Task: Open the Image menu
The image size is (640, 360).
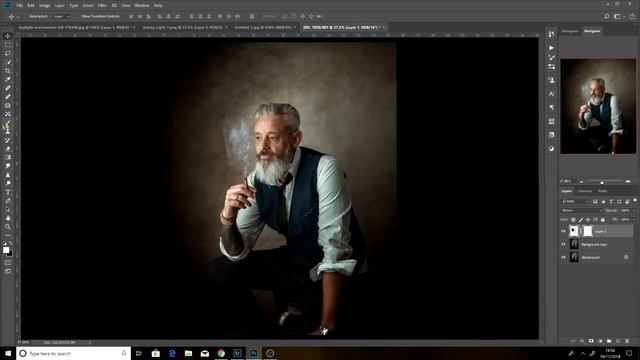Action: [44, 6]
